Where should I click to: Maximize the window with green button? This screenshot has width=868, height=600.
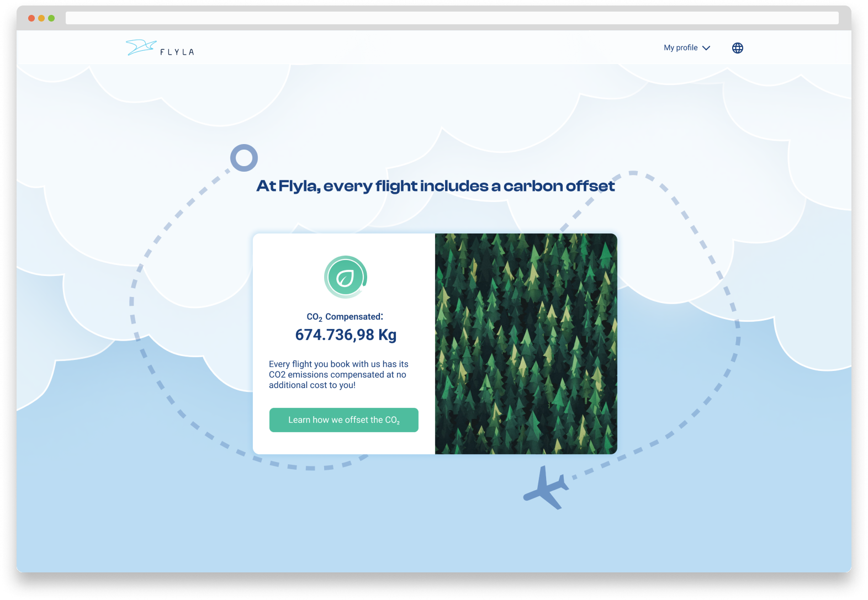(51, 18)
